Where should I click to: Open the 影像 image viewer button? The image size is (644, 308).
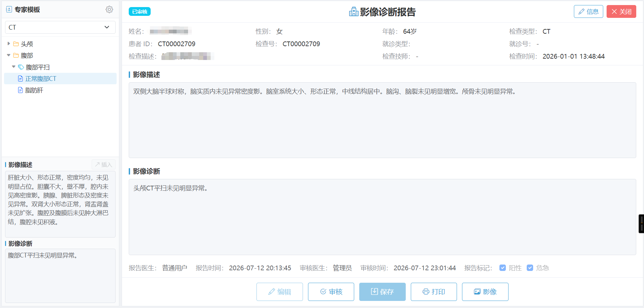pyautogui.click(x=485, y=292)
